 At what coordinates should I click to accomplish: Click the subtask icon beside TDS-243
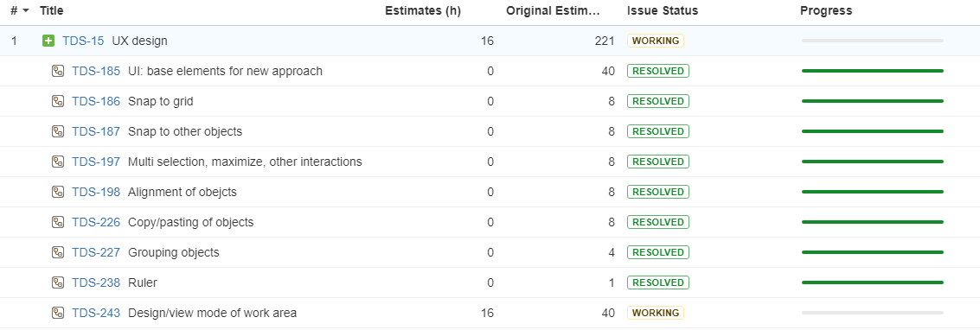point(57,314)
